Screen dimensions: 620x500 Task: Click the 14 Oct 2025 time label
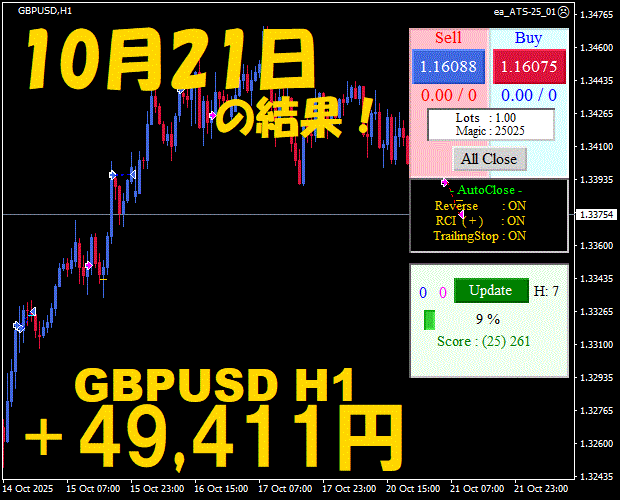(x=28, y=489)
